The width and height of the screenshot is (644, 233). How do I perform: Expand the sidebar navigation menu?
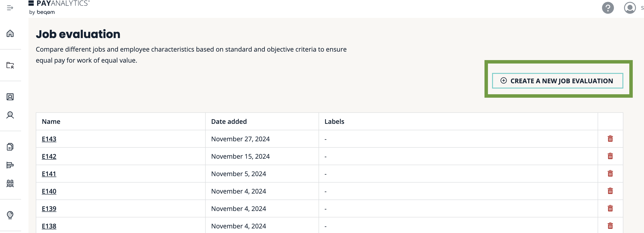point(10,8)
